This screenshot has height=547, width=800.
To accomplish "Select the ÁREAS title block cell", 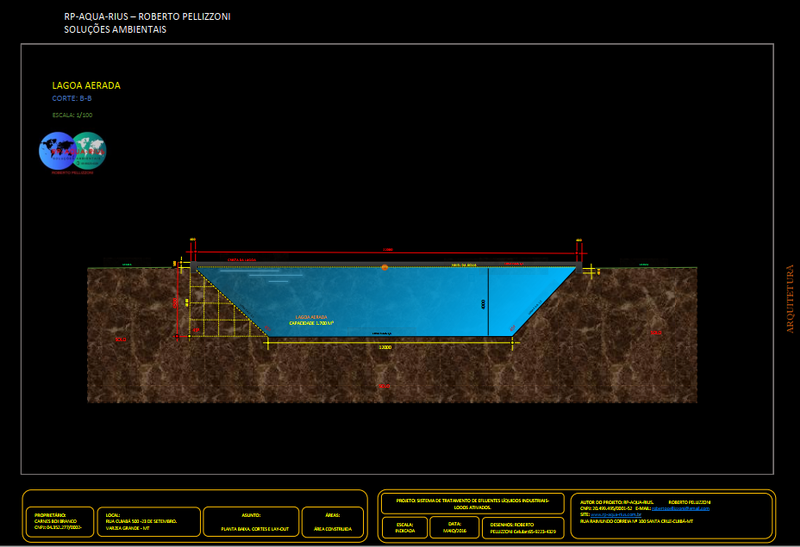I will point(332,521).
